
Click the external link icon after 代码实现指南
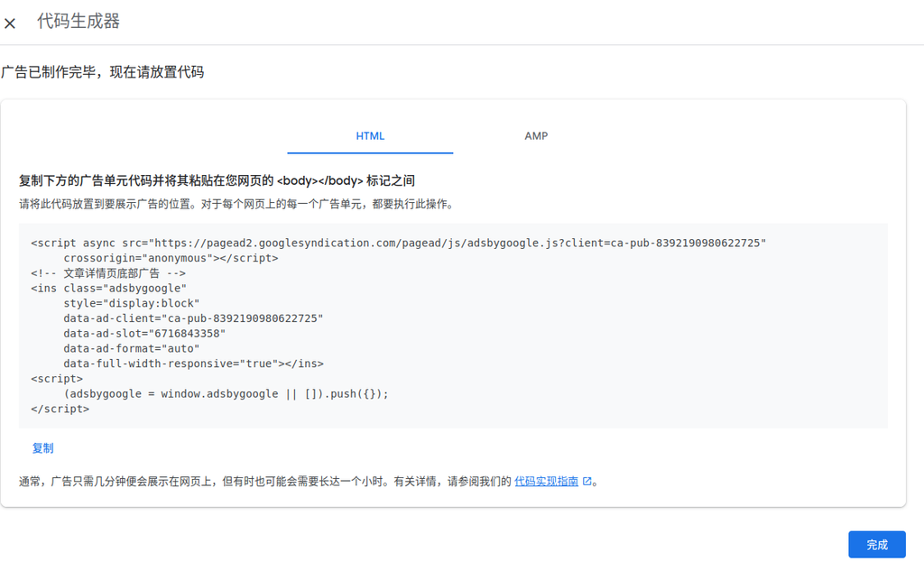587,481
